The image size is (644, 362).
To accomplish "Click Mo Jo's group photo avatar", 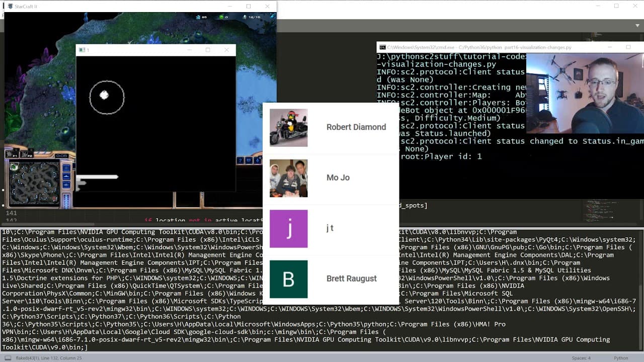I will point(289,178).
